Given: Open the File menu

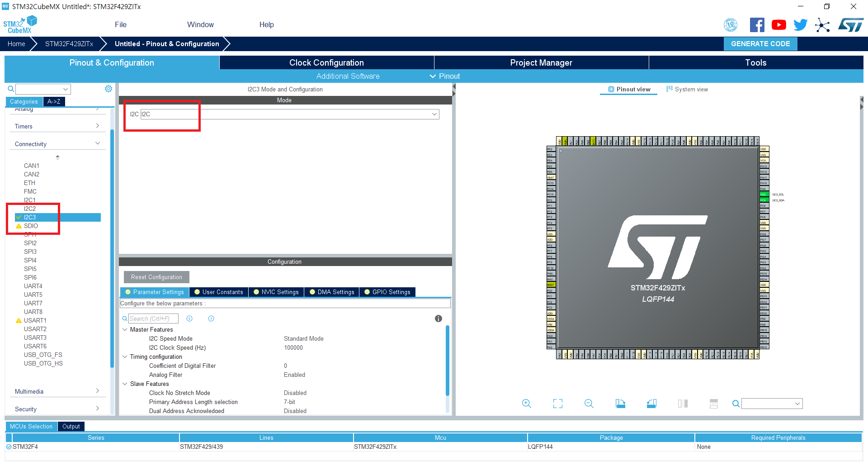Looking at the screenshot, I should coord(121,24).
